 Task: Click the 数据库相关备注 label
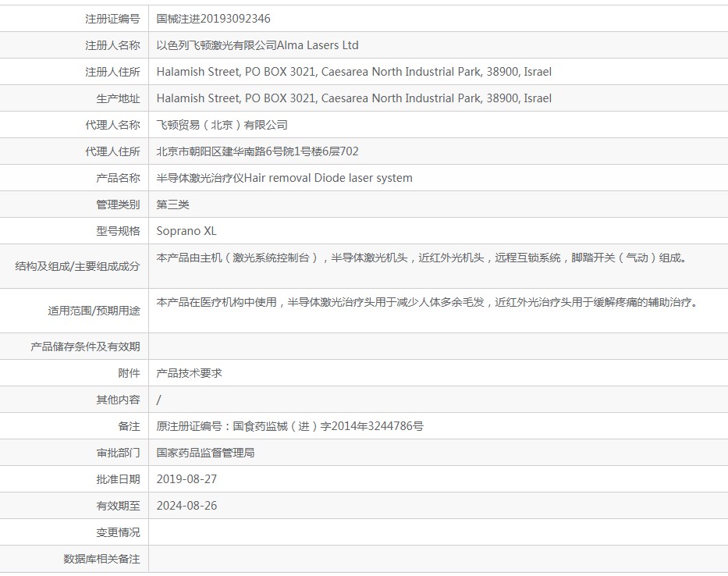pyautogui.click(x=101, y=559)
